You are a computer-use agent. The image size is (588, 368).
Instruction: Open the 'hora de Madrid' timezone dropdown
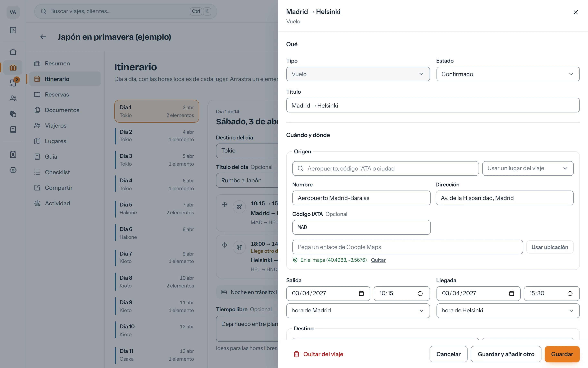click(358, 311)
